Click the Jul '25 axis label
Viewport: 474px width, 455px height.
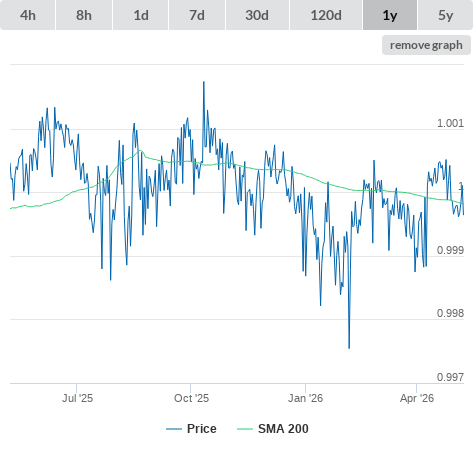tap(77, 398)
